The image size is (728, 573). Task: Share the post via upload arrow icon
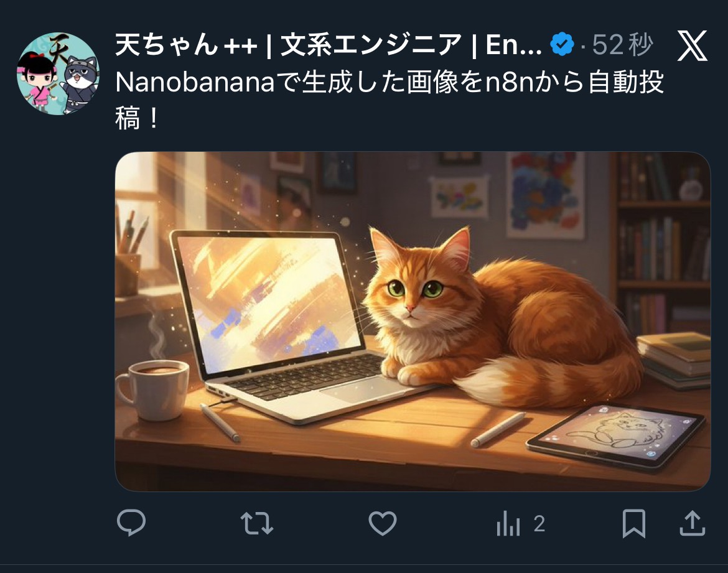pyautogui.click(x=693, y=523)
